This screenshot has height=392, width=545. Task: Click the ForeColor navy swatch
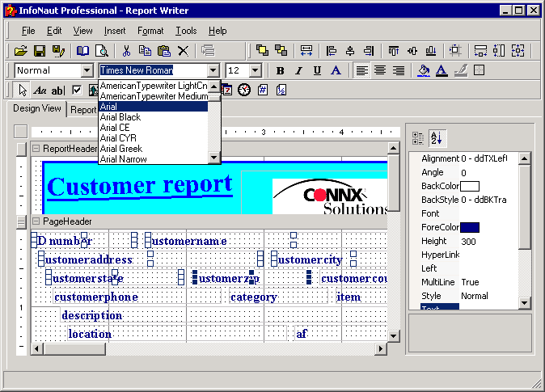click(470, 228)
